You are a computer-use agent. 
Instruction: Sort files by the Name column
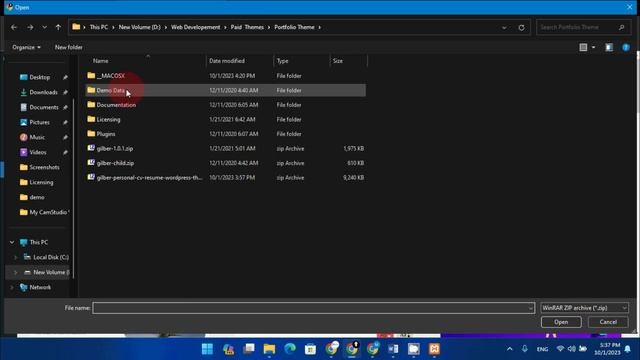click(100, 61)
